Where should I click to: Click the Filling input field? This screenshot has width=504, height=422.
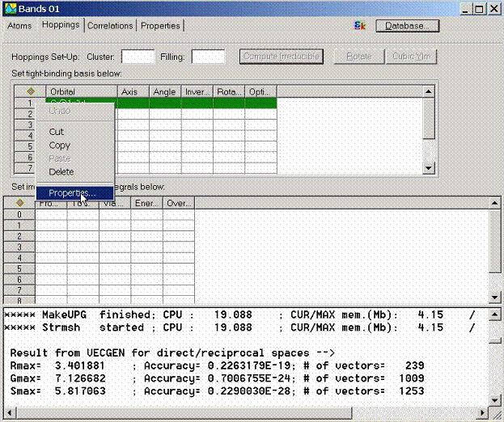click(208, 57)
